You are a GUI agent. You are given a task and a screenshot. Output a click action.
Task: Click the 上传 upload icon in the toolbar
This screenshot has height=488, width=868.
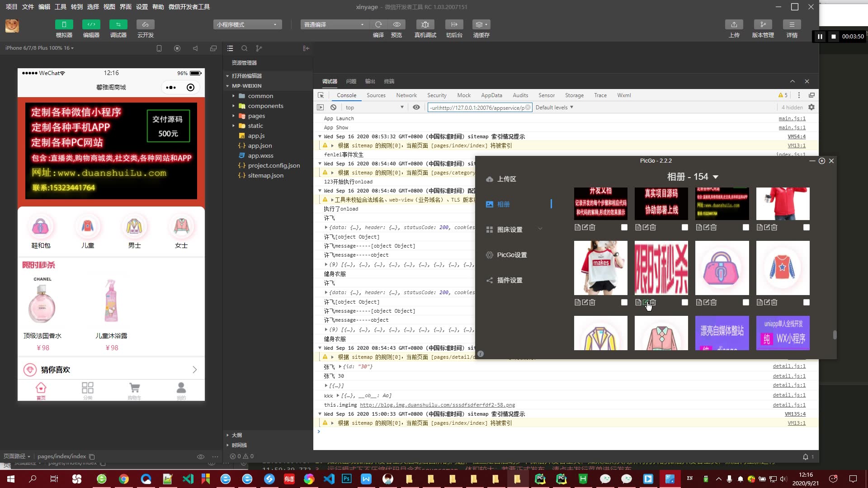tap(734, 24)
